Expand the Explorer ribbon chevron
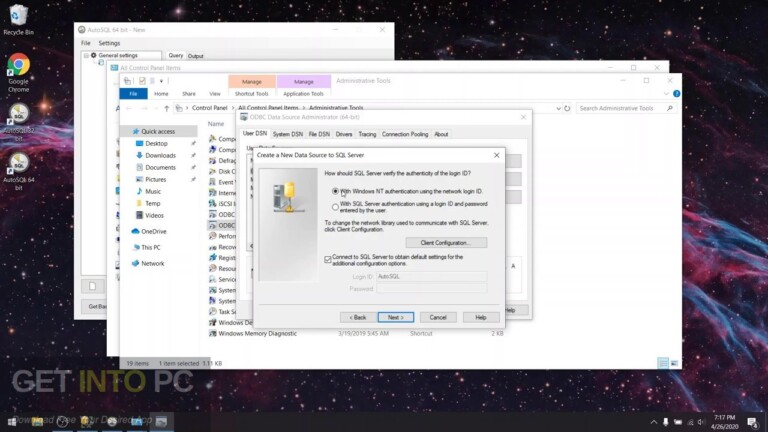Screen dimensions: 768x432 tap(666, 94)
